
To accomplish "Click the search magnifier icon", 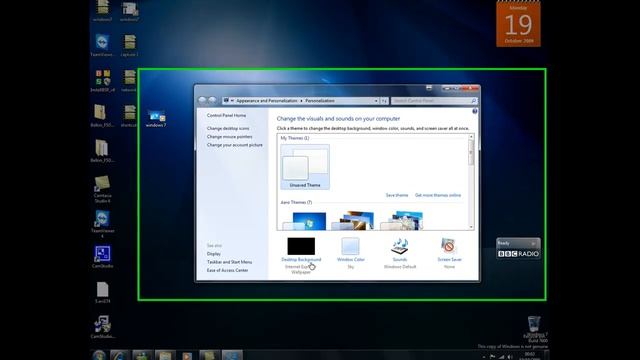I will point(473,100).
